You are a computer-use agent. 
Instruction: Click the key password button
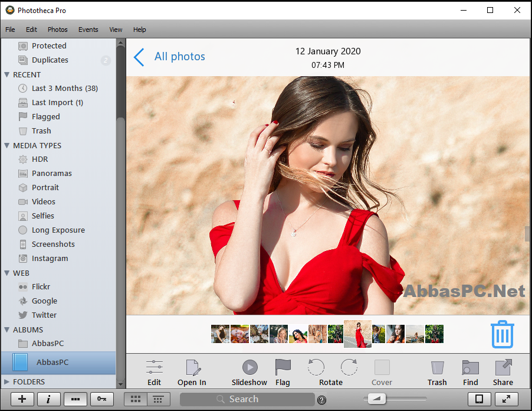coord(102,399)
